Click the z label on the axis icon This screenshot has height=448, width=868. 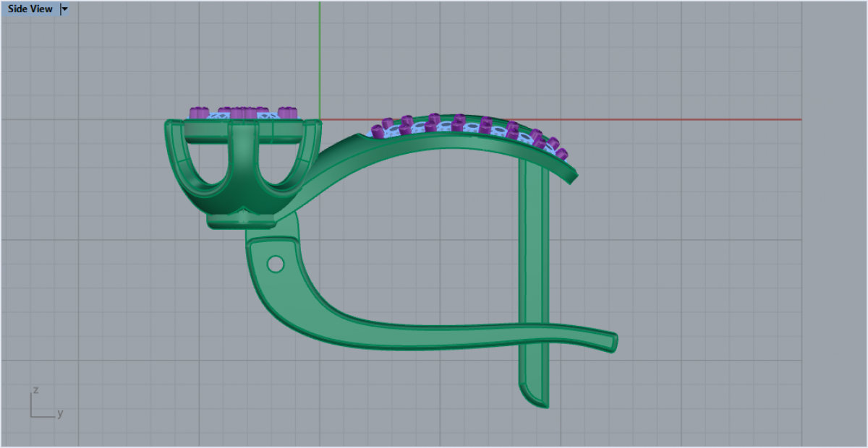coord(36,390)
